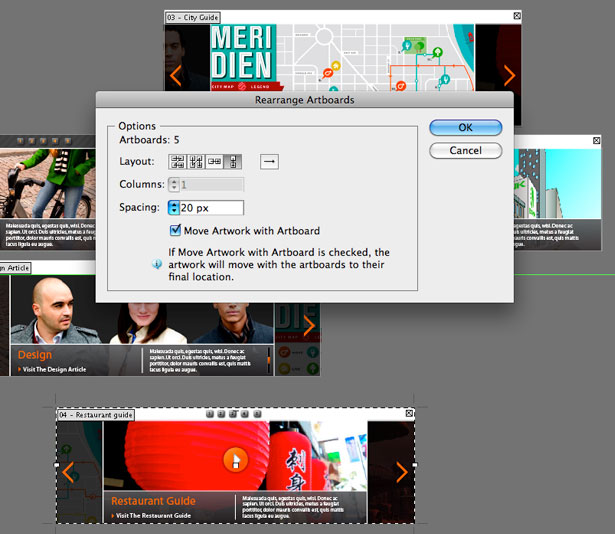Enable Move Artwork with Artboard checkbox
The image size is (615, 534).
[175, 230]
